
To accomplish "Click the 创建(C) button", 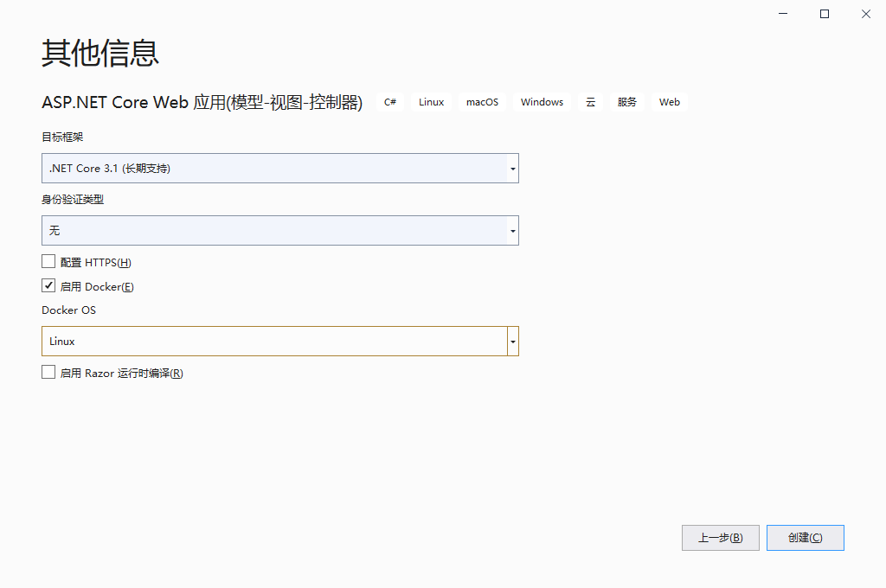I will pyautogui.click(x=806, y=538).
